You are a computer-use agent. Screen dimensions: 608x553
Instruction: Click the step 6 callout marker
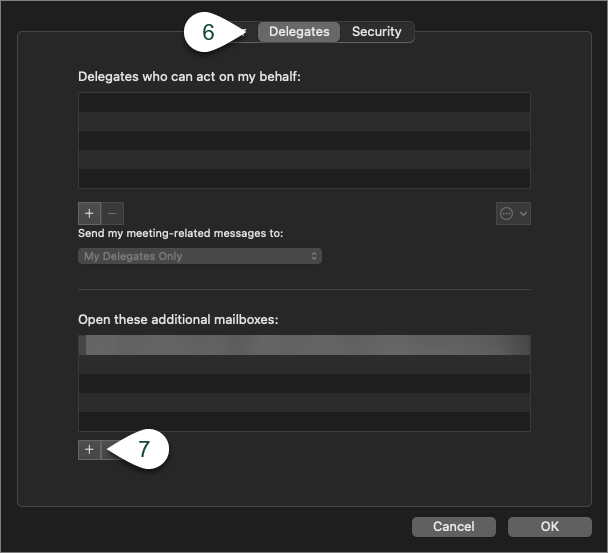209,32
